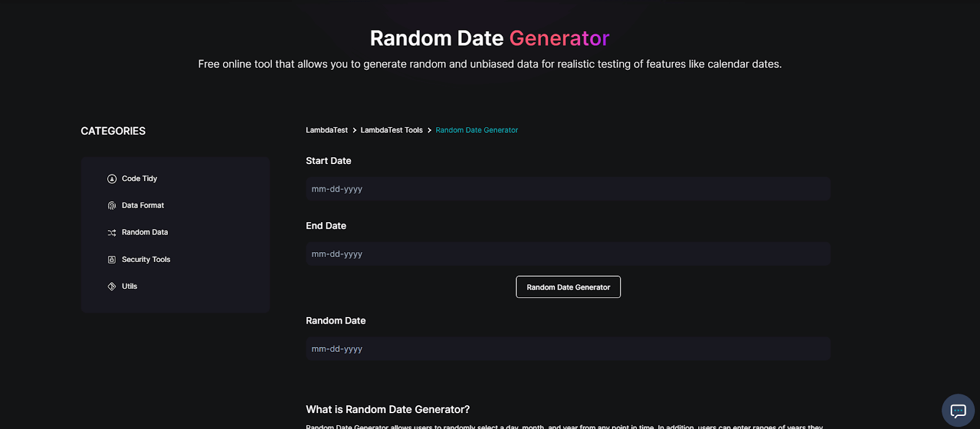Select the Random Date output field
Viewport: 980px width, 429px height.
coord(568,348)
